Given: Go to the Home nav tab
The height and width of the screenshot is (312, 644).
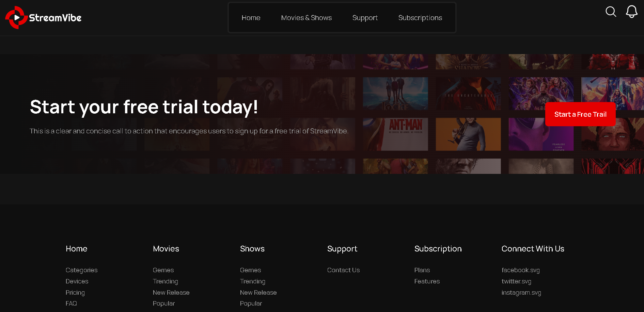Looking at the screenshot, I should (x=251, y=18).
